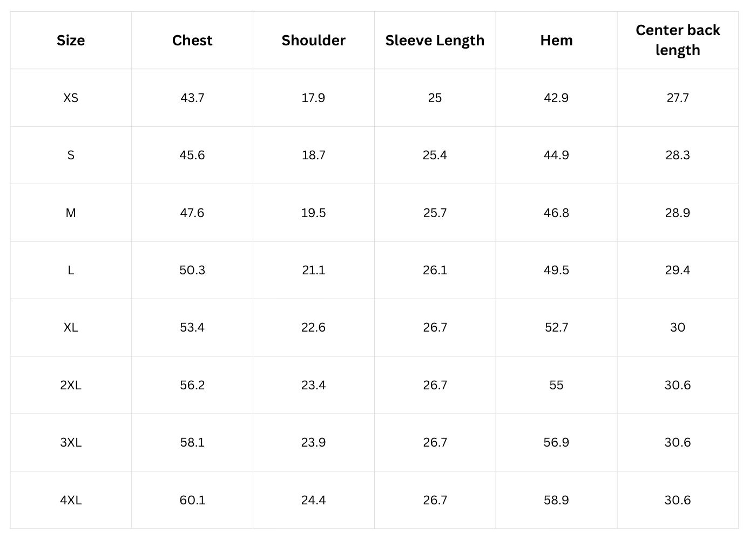
Task: Click chest value 58.1 for 3XL
Action: (192, 442)
